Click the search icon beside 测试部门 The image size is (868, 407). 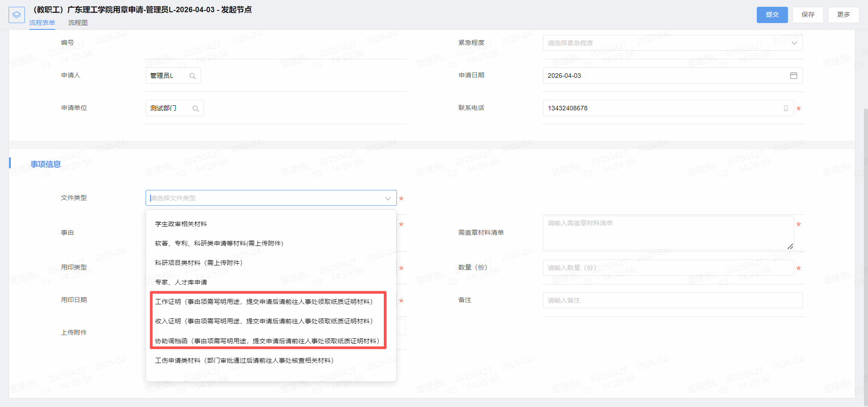[196, 109]
